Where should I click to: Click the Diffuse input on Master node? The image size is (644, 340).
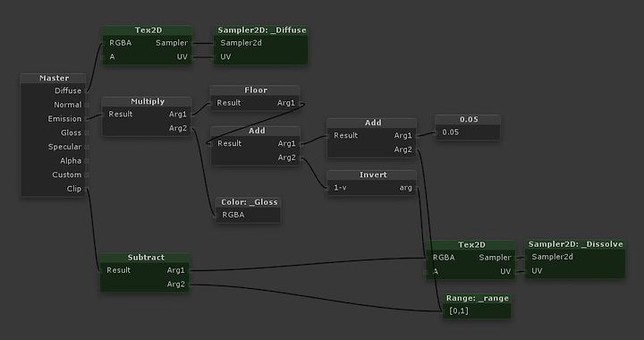pos(68,90)
